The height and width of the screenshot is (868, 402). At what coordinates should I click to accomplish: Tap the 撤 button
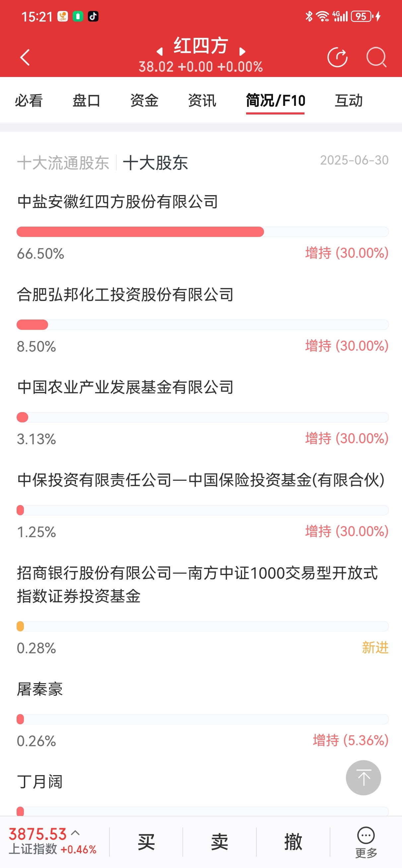click(x=293, y=842)
